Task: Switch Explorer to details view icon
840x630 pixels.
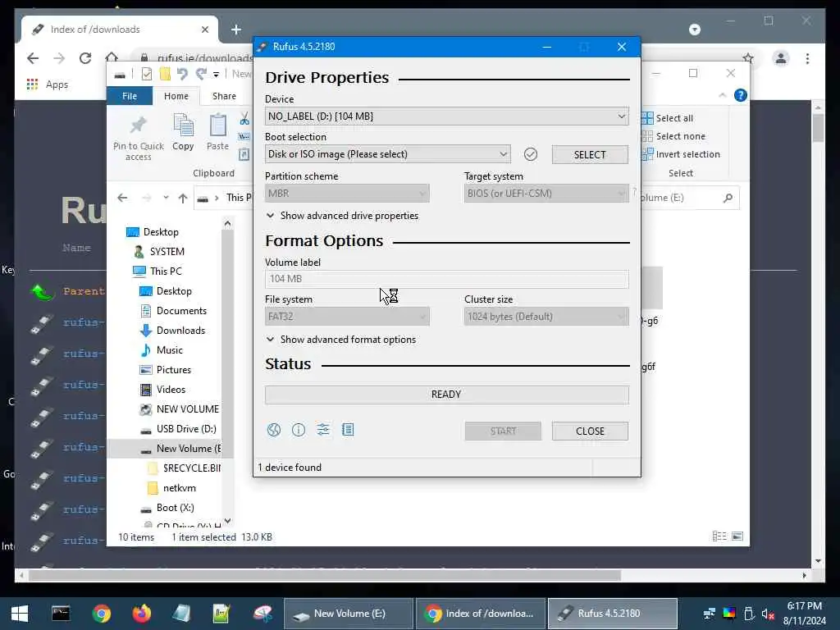Action: (719, 536)
